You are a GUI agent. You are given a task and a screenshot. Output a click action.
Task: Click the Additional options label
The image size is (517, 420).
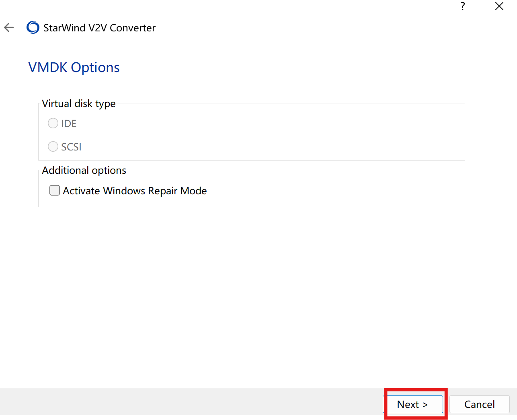coord(84,170)
